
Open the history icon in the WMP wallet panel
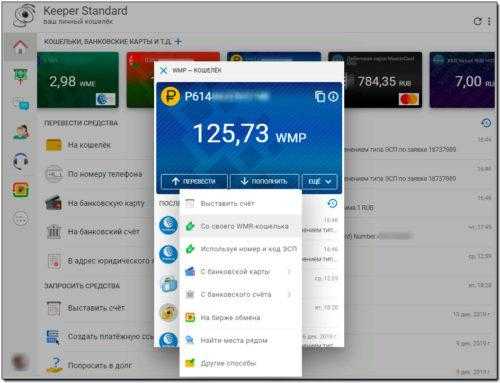(332, 203)
